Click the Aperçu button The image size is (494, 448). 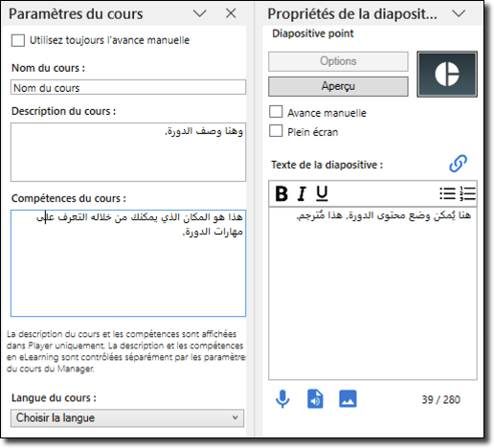click(x=338, y=86)
